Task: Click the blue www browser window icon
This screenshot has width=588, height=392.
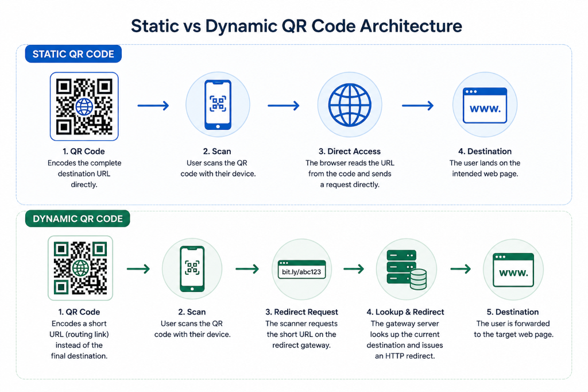Action: click(x=485, y=105)
